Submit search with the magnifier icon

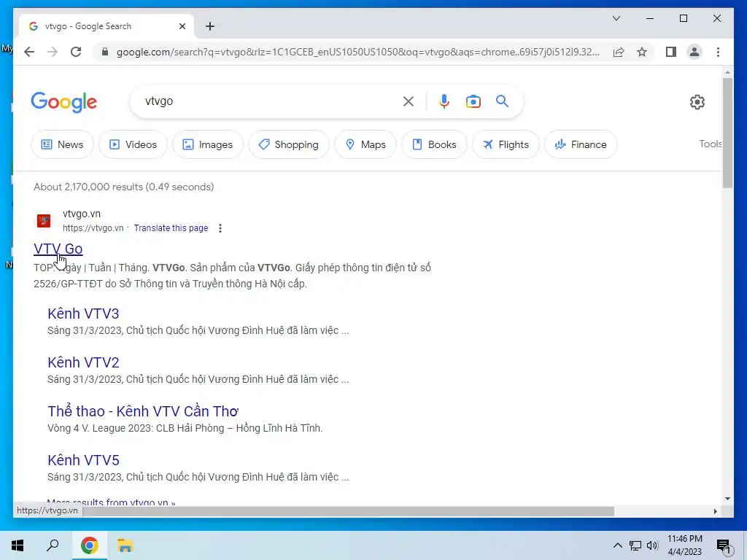pos(502,101)
